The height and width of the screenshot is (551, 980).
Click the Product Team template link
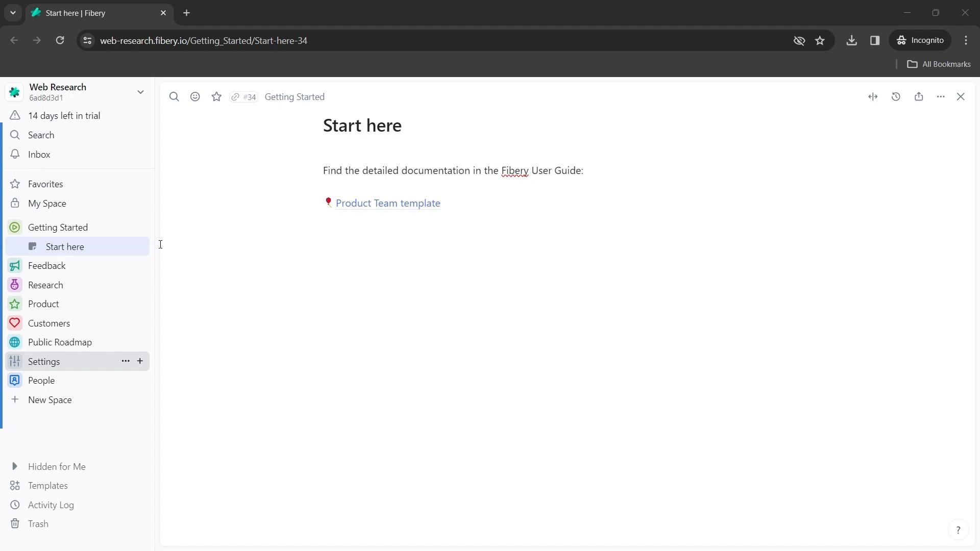[x=388, y=203]
